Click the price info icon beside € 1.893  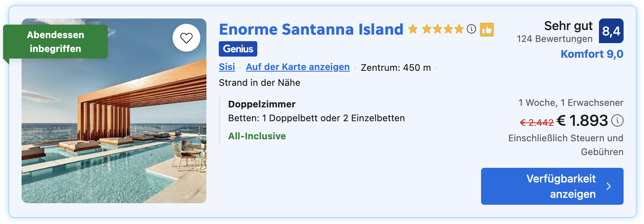click(x=617, y=120)
